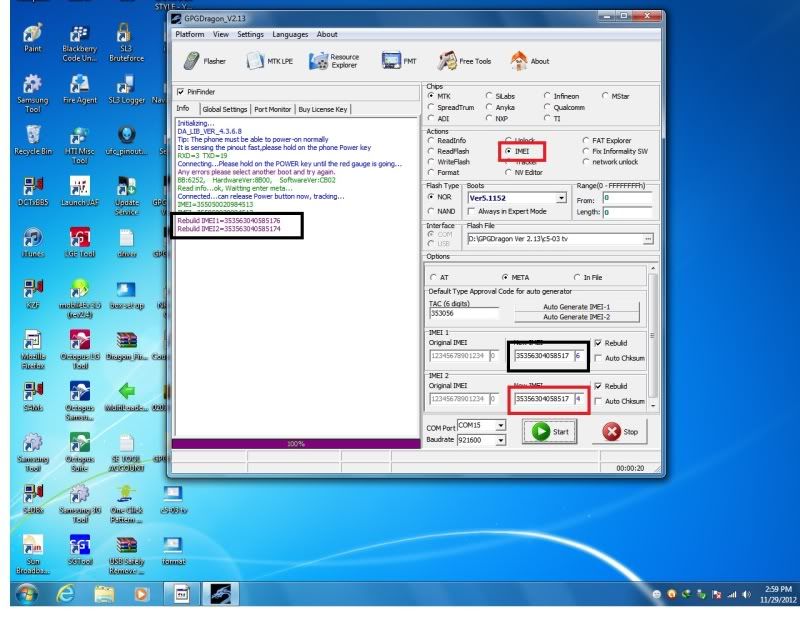Click Auto Generate IMEI-2 button
800x640 pixels.
(x=577, y=317)
